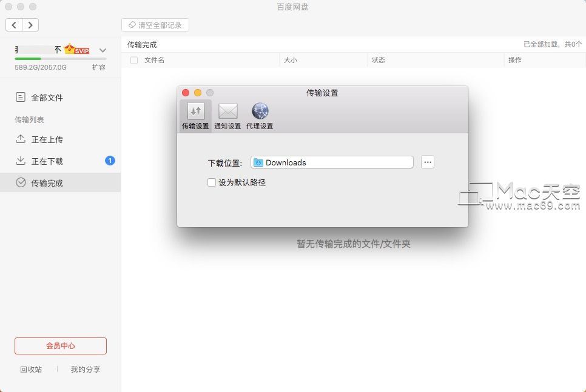Click the download arrow icon beside 正在下载
The width and height of the screenshot is (586, 392).
(21, 161)
